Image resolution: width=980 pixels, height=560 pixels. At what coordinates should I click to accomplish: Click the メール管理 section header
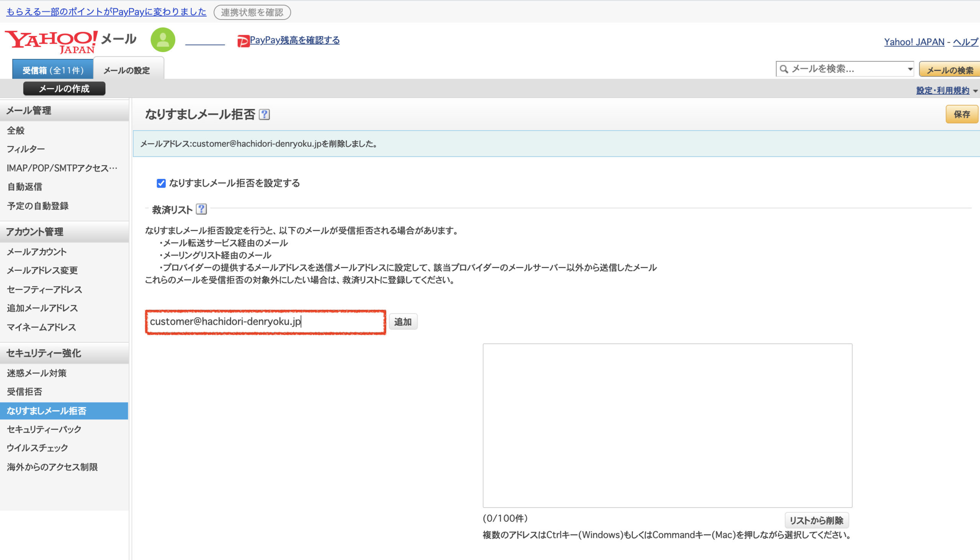click(64, 111)
